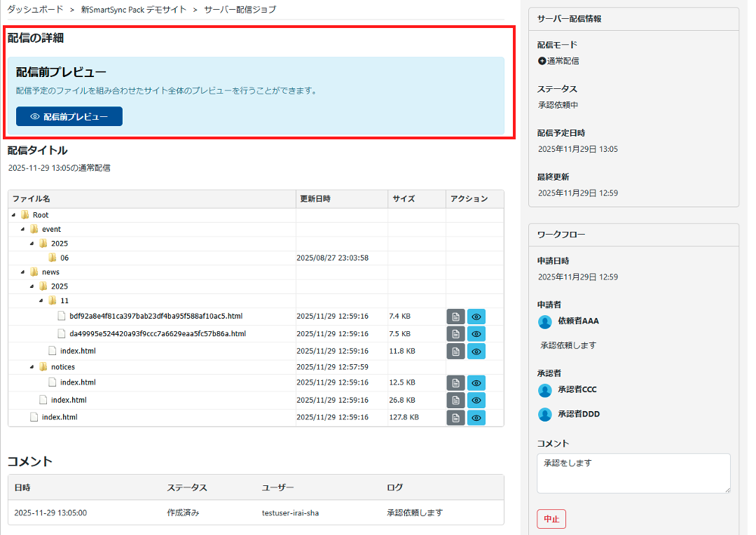Open document icon for 11 folder index.html
Image resolution: width=756 pixels, height=535 pixels.
pos(455,351)
